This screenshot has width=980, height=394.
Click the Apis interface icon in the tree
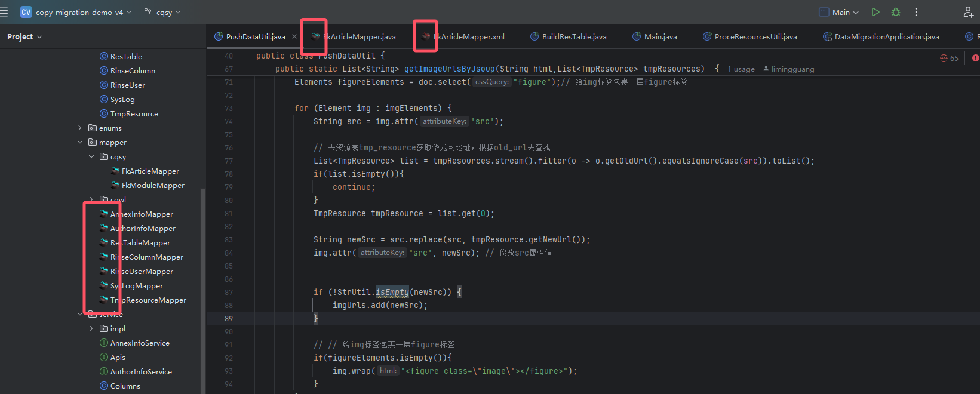pos(104,358)
